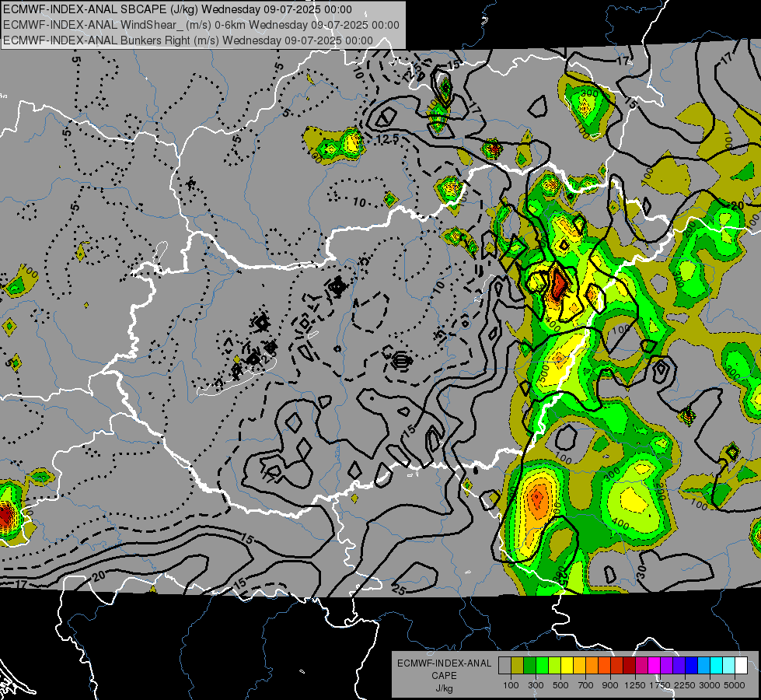761x700 pixels.
Task: Click the J/kg unit label in legend
Action: (x=444, y=688)
